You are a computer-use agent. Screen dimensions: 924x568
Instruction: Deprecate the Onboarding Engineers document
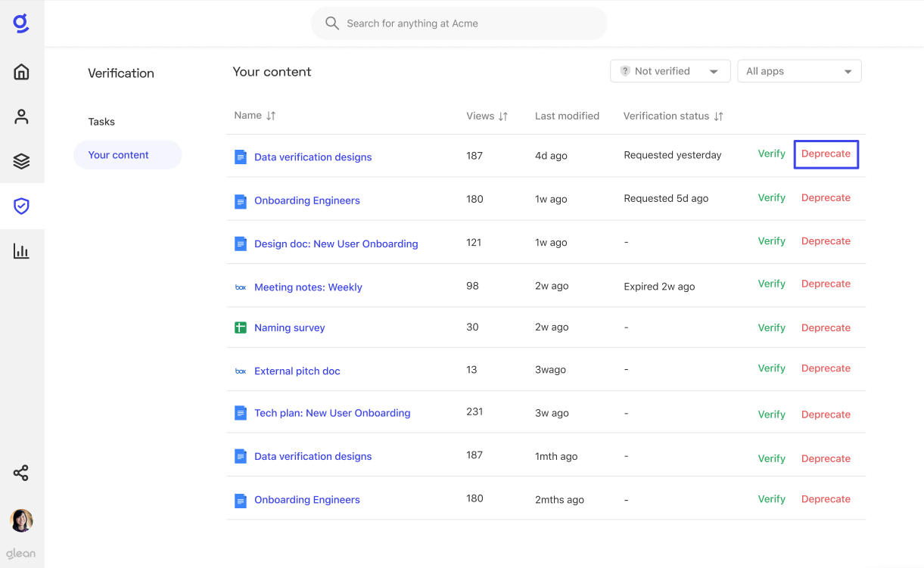[826, 197]
